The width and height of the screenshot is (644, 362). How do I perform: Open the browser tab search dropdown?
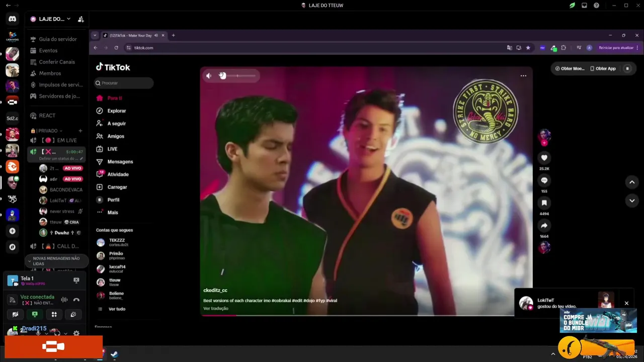pyautogui.click(x=95, y=35)
